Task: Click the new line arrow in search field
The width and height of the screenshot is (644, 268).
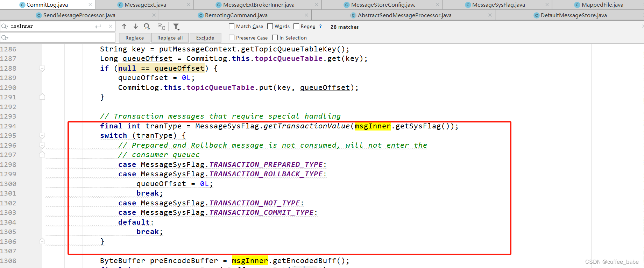Action: pos(98,26)
